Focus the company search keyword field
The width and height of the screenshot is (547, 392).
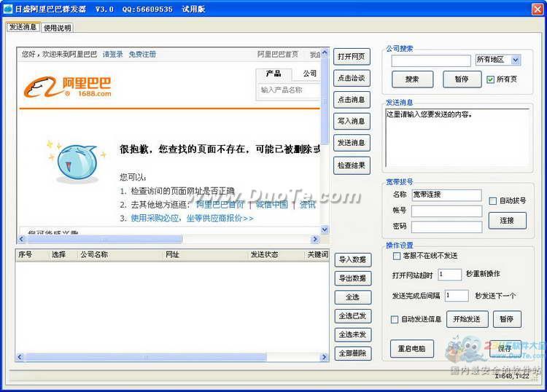431,60
